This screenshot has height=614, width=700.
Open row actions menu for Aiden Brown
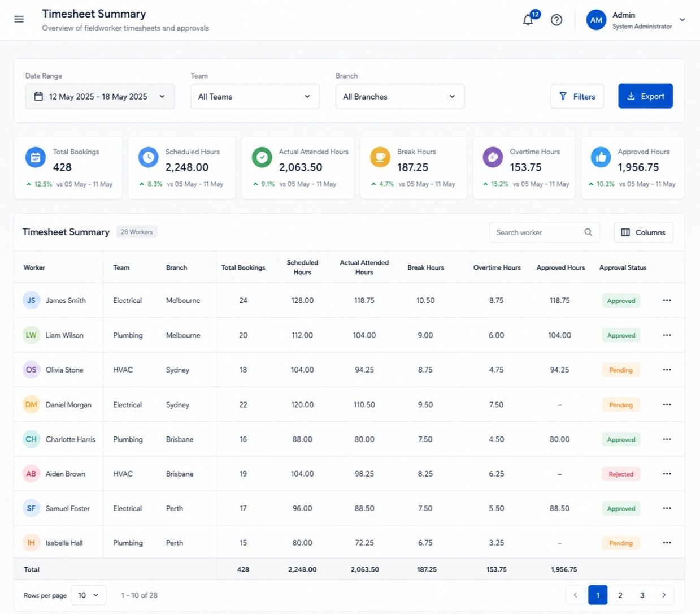click(667, 474)
